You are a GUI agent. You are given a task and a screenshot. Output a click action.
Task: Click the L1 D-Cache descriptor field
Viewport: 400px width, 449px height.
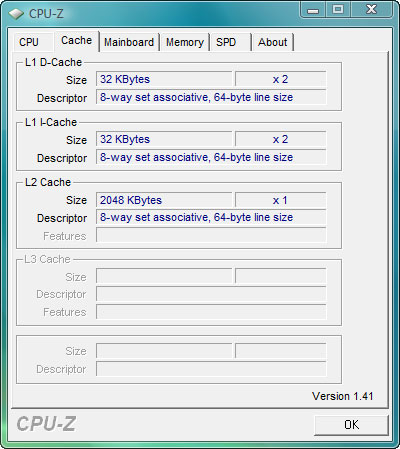[211, 97]
